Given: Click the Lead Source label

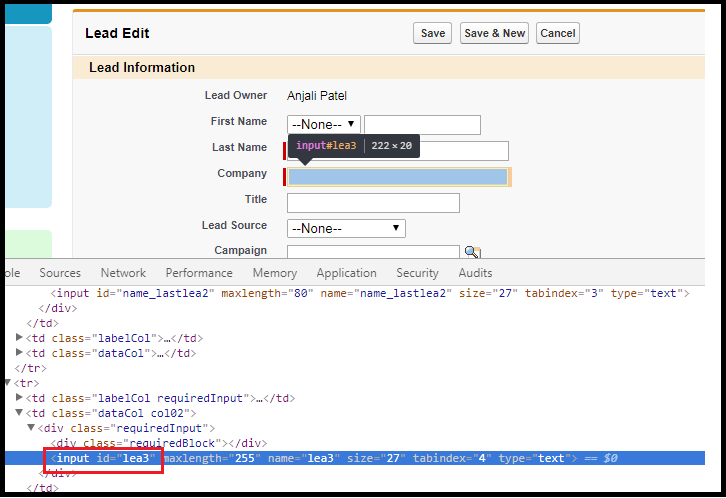Looking at the screenshot, I should click(x=234, y=225).
